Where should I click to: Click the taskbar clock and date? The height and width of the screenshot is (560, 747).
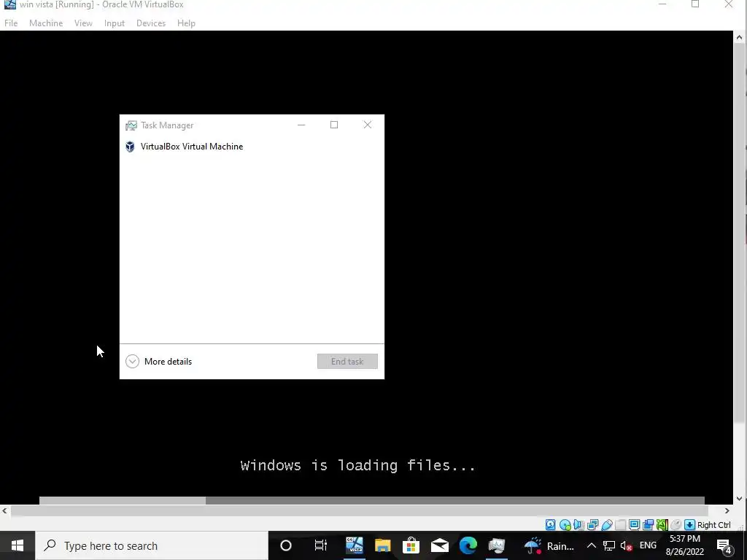tap(684, 545)
